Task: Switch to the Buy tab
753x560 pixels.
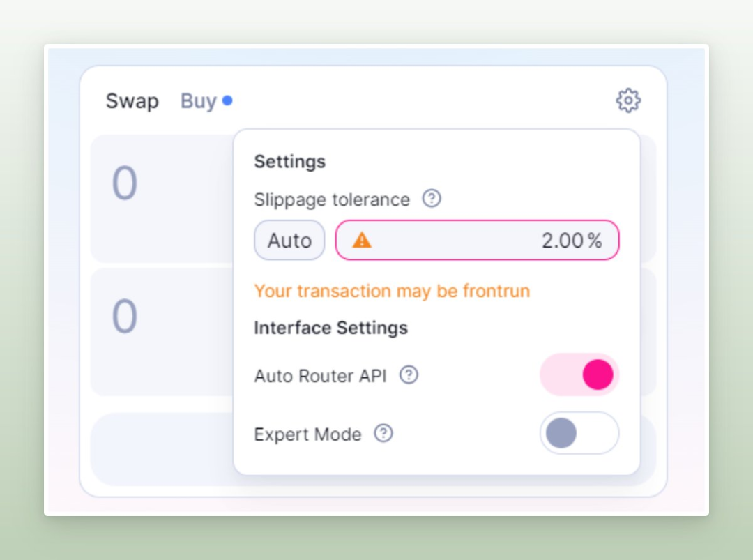Action: point(198,101)
